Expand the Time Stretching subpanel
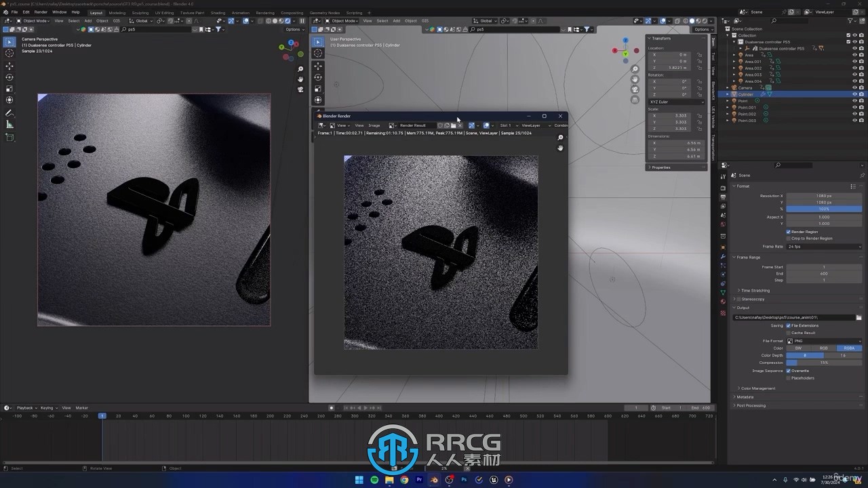 click(x=753, y=290)
